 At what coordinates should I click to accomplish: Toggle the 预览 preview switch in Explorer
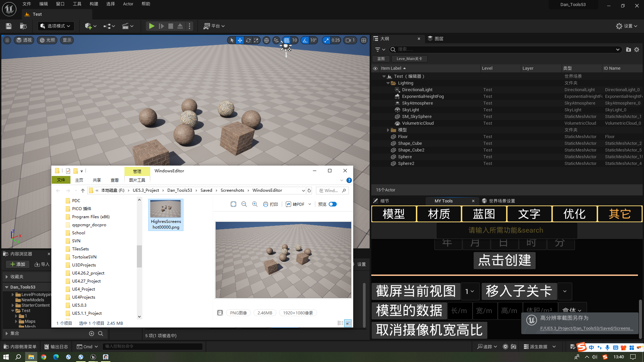tap(333, 204)
